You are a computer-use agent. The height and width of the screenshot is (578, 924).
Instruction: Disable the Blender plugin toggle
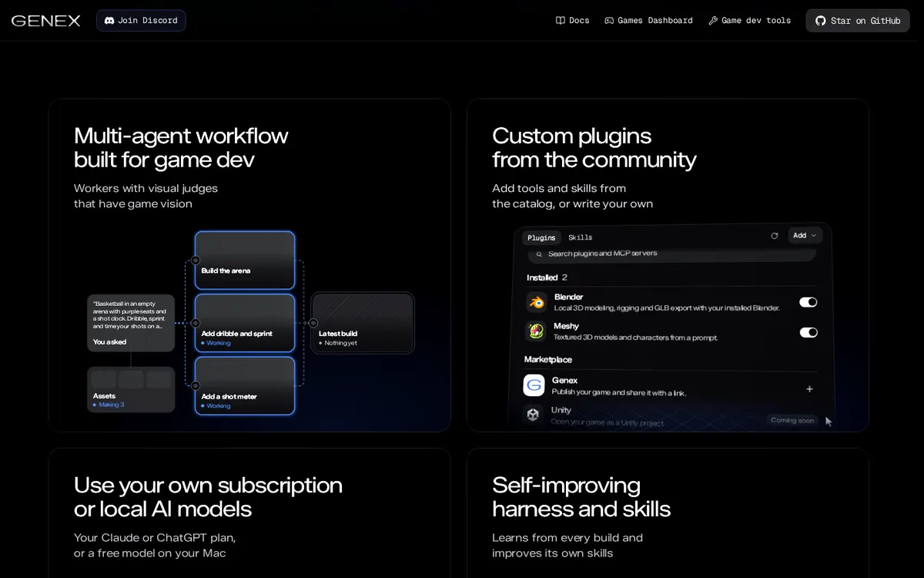[x=808, y=302]
